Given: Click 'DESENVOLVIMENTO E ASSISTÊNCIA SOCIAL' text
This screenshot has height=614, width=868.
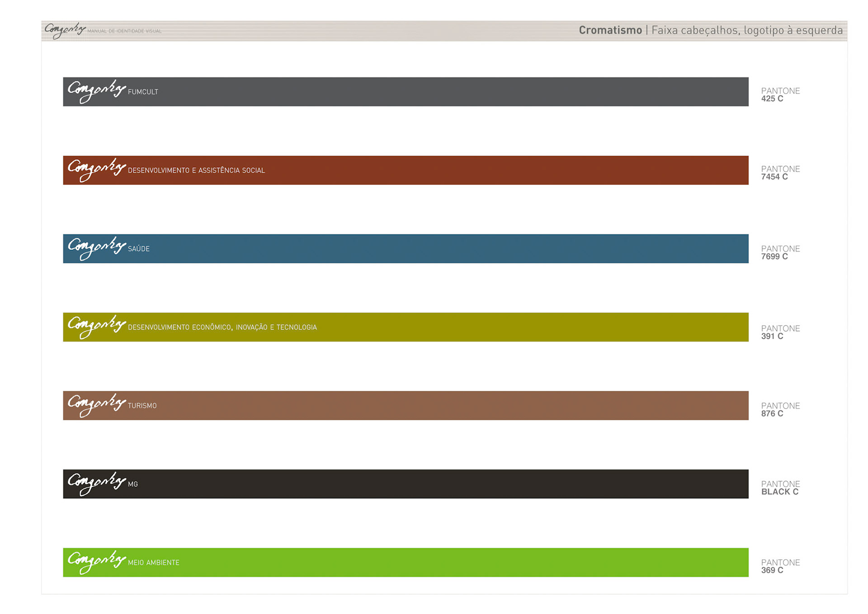Looking at the screenshot, I should (196, 170).
